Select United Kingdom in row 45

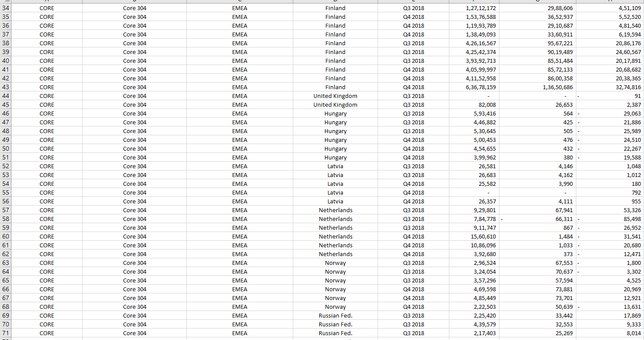click(335, 105)
